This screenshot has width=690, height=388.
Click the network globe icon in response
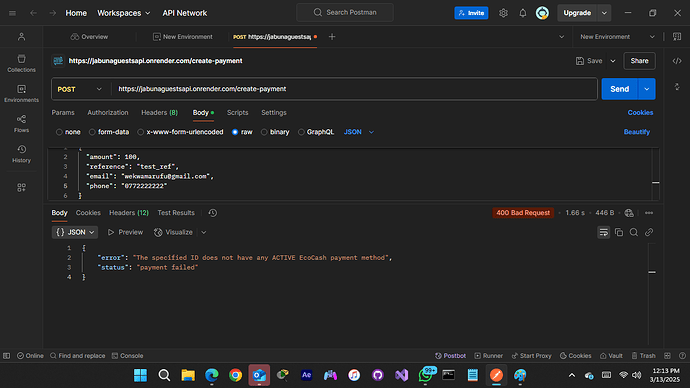tap(629, 213)
